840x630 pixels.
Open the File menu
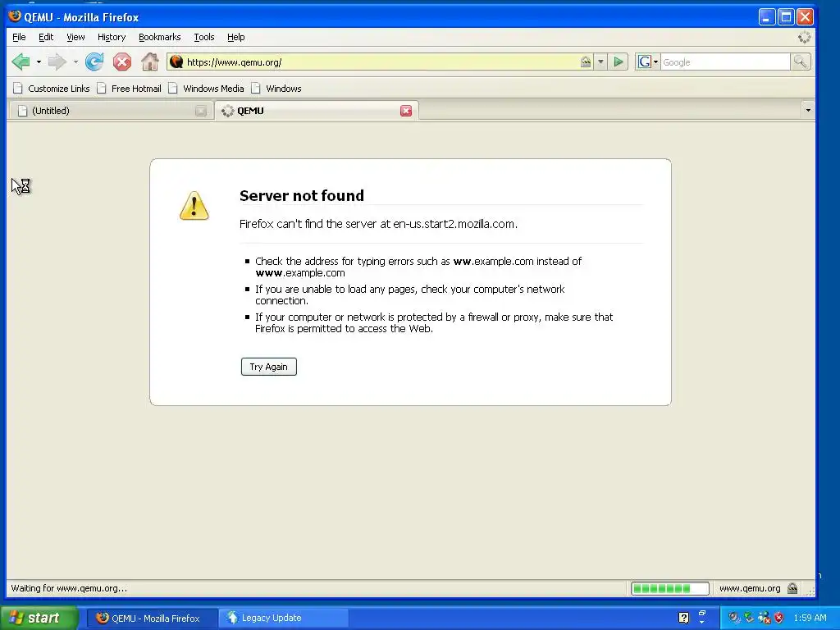click(x=19, y=37)
